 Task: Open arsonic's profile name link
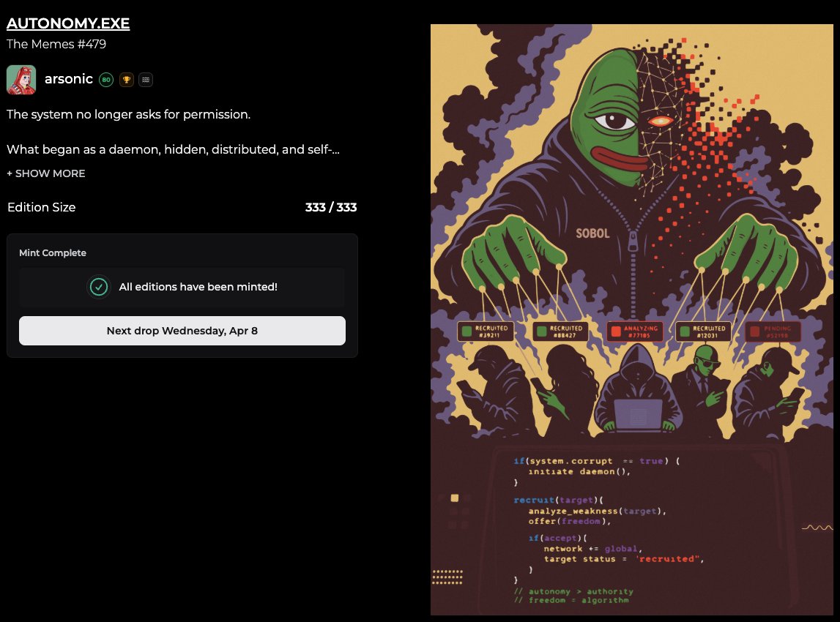(x=69, y=79)
